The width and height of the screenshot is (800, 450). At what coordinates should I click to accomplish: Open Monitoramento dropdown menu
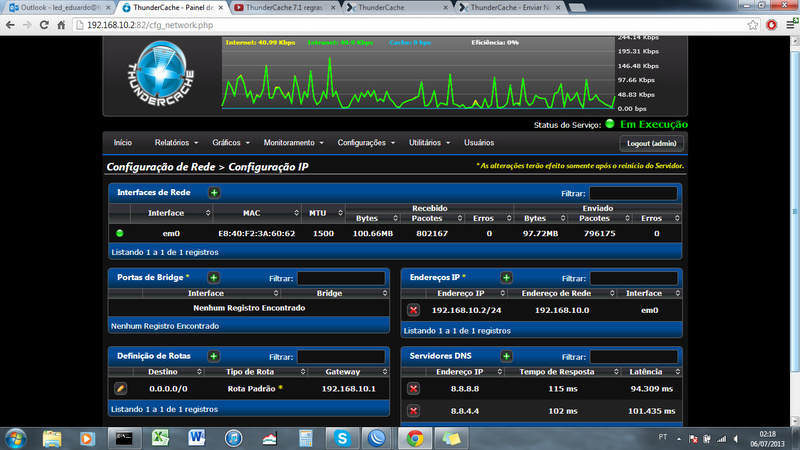[x=293, y=143]
